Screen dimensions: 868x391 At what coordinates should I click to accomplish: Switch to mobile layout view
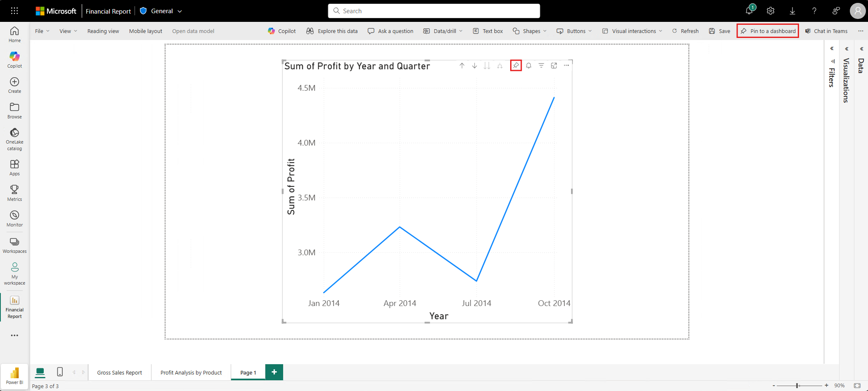(145, 31)
